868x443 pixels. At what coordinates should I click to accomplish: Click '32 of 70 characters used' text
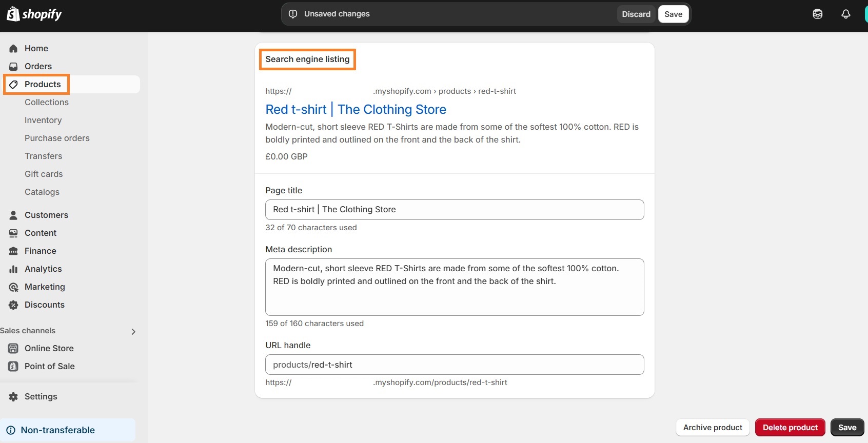click(x=311, y=228)
